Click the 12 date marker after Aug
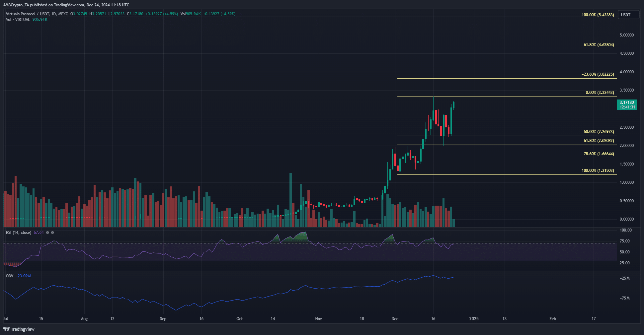This screenshot has height=335, width=644. click(112, 319)
